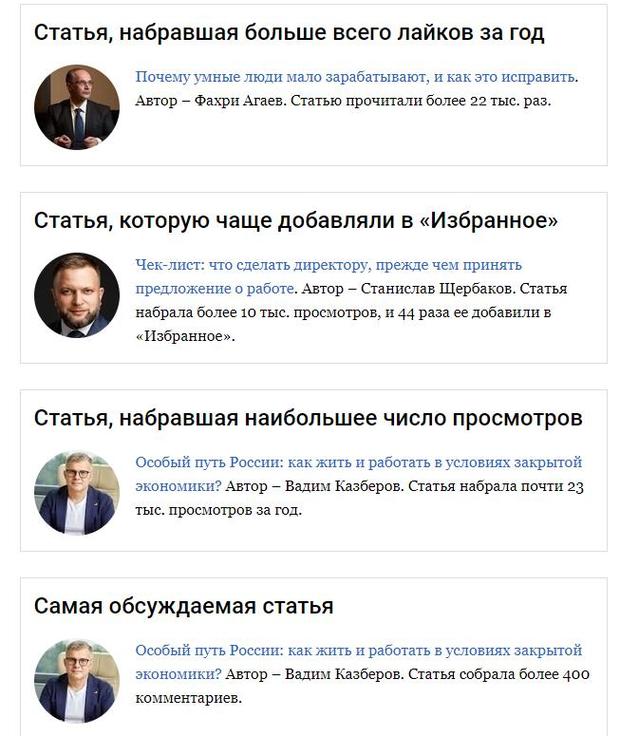Click 'экономики?' link text in the most-discussed card
Screen dimensions: 620x736
[x=178, y=675]
